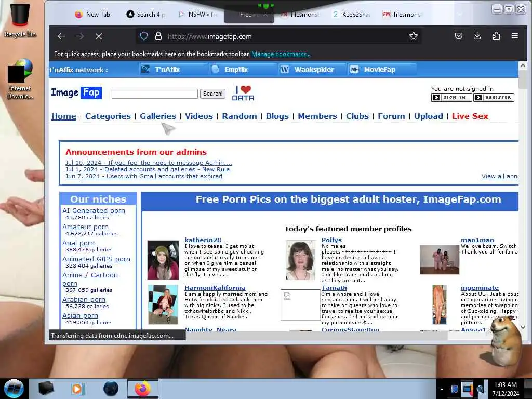This screenshot has height=399, width=532.
Task: Click View all announcements link
Action: pos(500,176)
